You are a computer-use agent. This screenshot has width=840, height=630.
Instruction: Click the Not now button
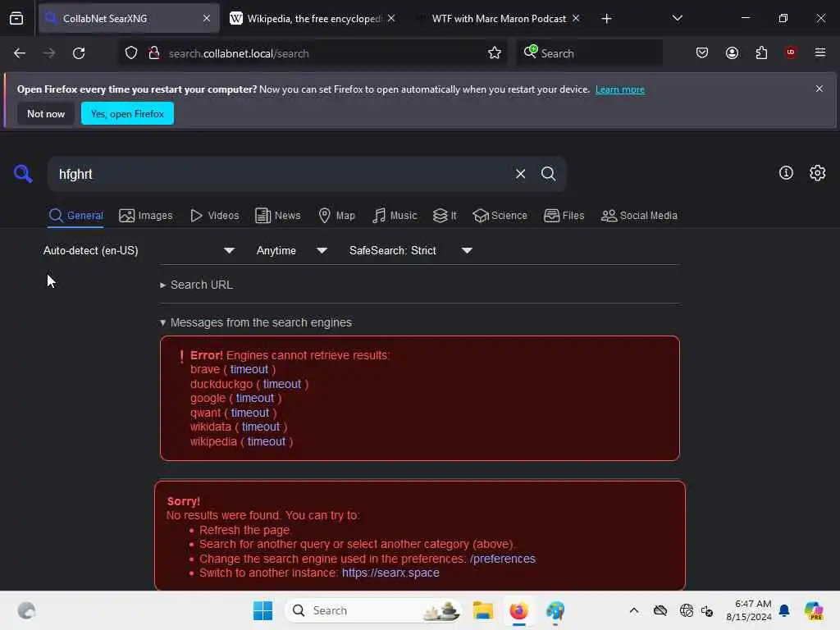click(x=46, y=113)
